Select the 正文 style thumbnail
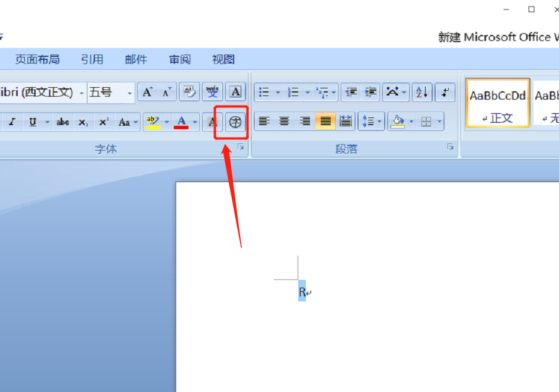 (x=497, y=103)
